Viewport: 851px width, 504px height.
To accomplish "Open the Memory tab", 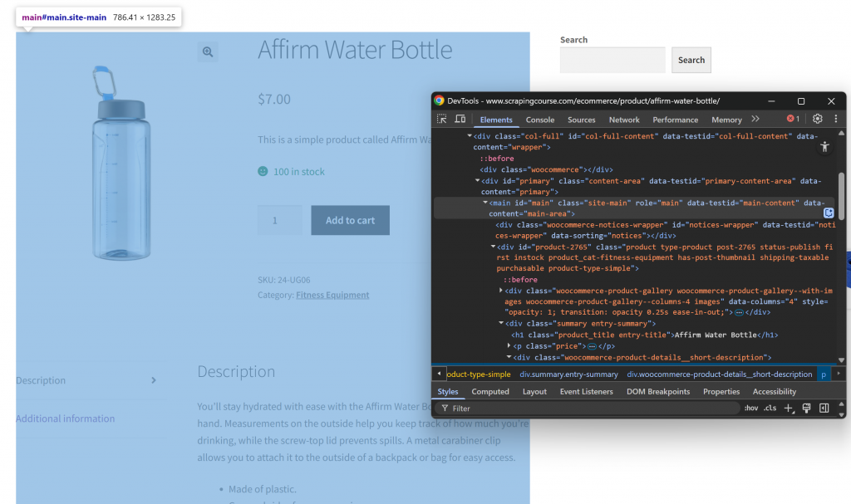I will coord(726,120).
